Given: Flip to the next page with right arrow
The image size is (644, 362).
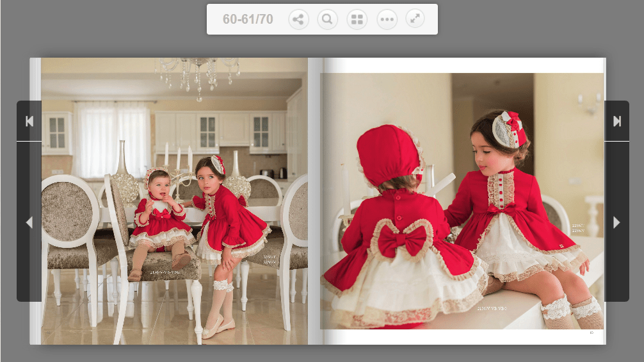Looking at the screenshot, I should pyautogui.click(x=616, y=222).
